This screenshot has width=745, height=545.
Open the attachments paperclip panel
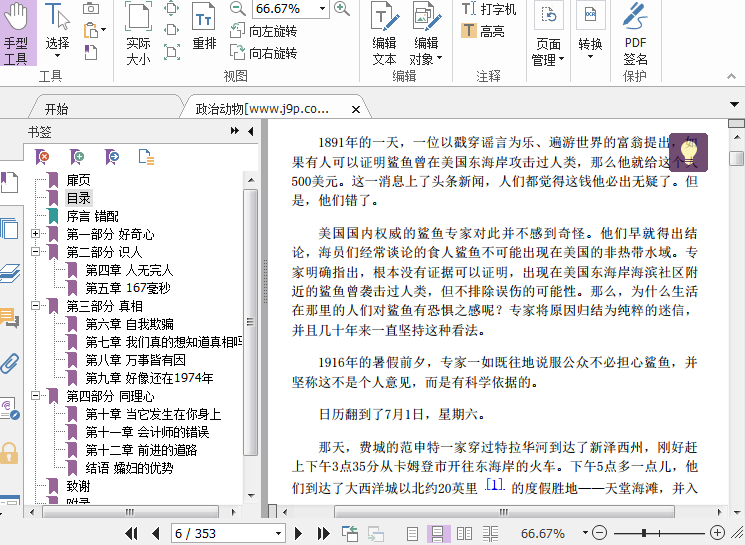coord(10,363)
